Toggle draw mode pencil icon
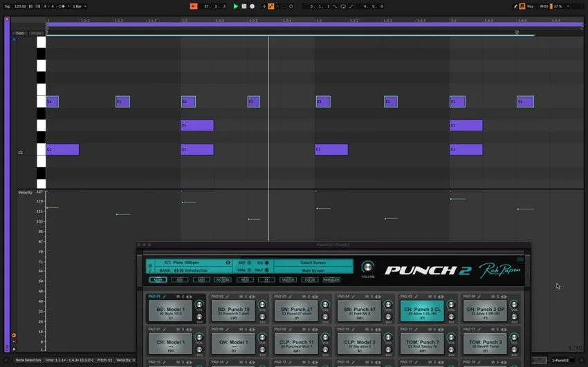 click(x=515, y=6)
